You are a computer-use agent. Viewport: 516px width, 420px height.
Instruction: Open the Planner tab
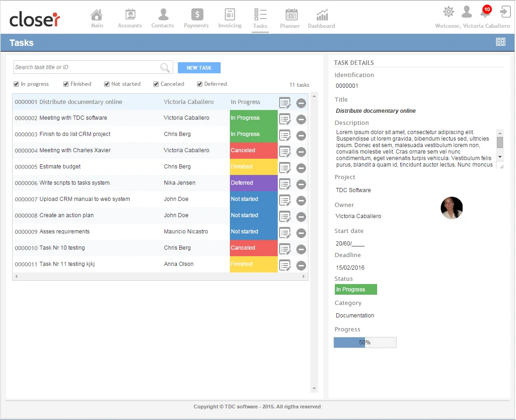coord(291,19)
